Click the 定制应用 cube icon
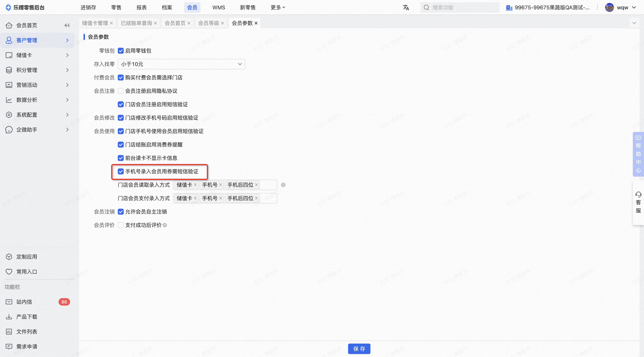The width and height of the screenshot is (644, 357). click(x=9, y=257)
